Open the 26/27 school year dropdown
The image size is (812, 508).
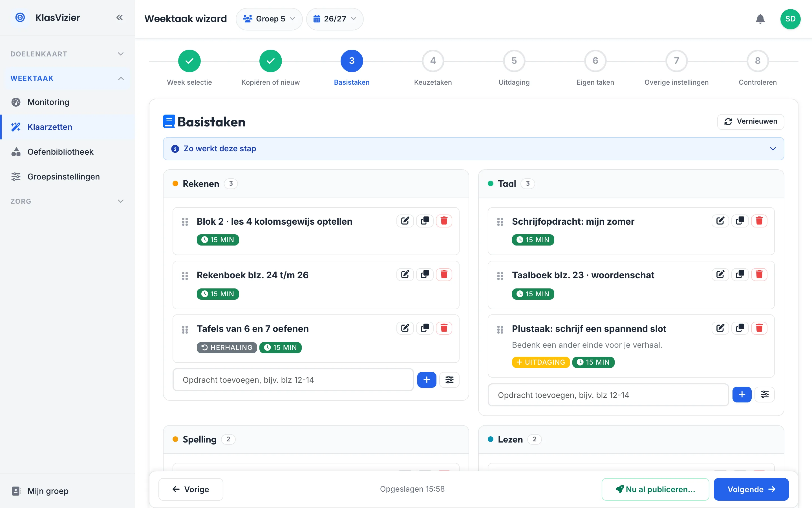click(335, 19)
